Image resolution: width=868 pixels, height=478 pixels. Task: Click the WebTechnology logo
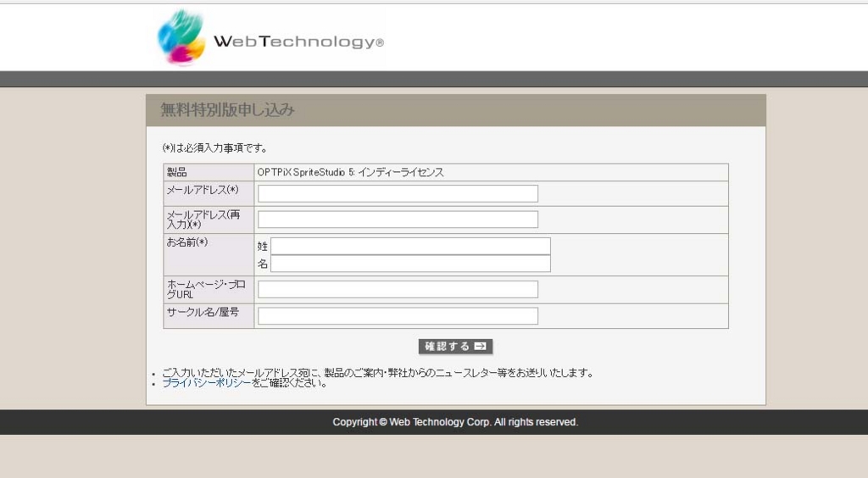coord(270,38)
